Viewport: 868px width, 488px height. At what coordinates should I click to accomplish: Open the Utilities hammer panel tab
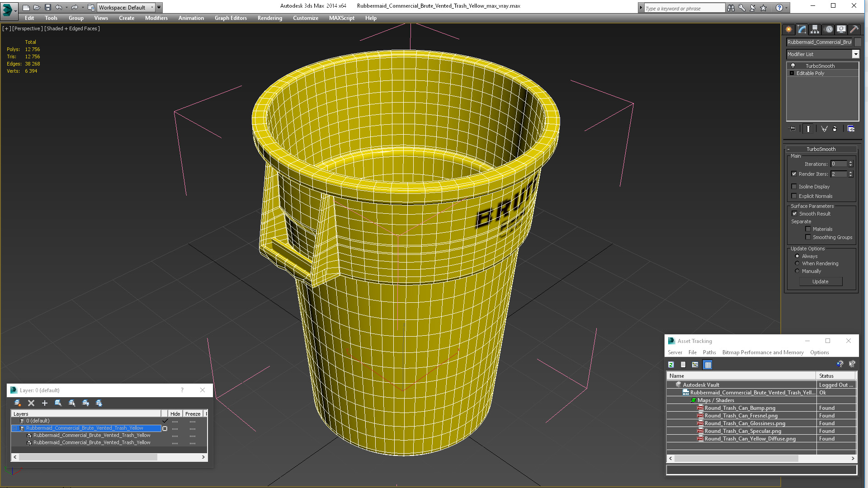tap(854, 29)
